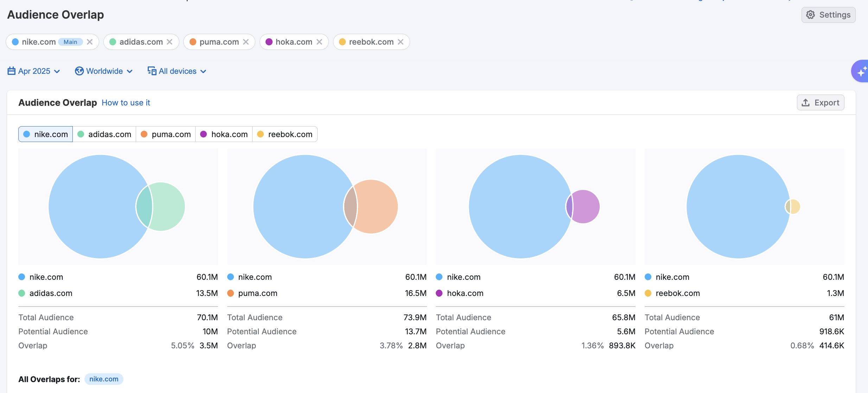Remove adidas.com from the comparison list
This screenshot has width=868, height=393.
click(x=170, y=42)
